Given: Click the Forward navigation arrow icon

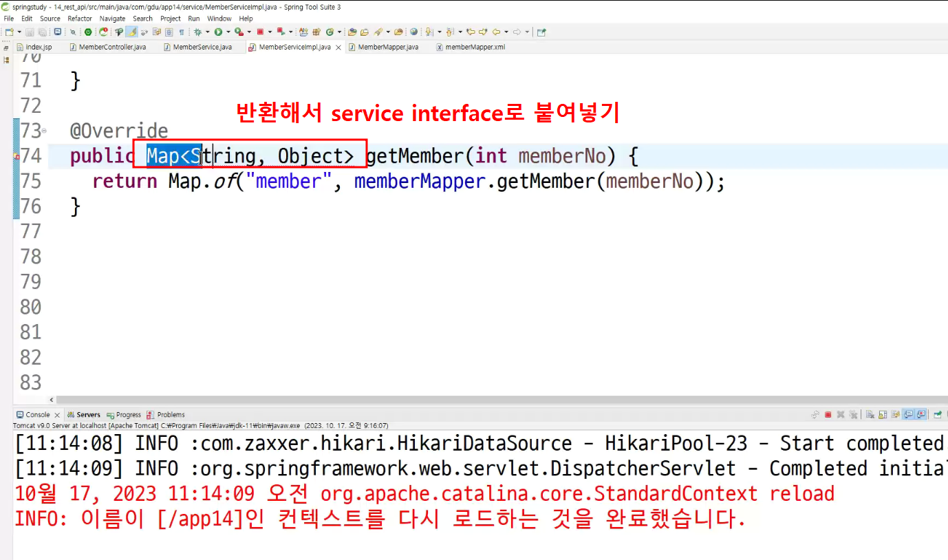Looking at the screenshot, I should (x=517, y=32).
